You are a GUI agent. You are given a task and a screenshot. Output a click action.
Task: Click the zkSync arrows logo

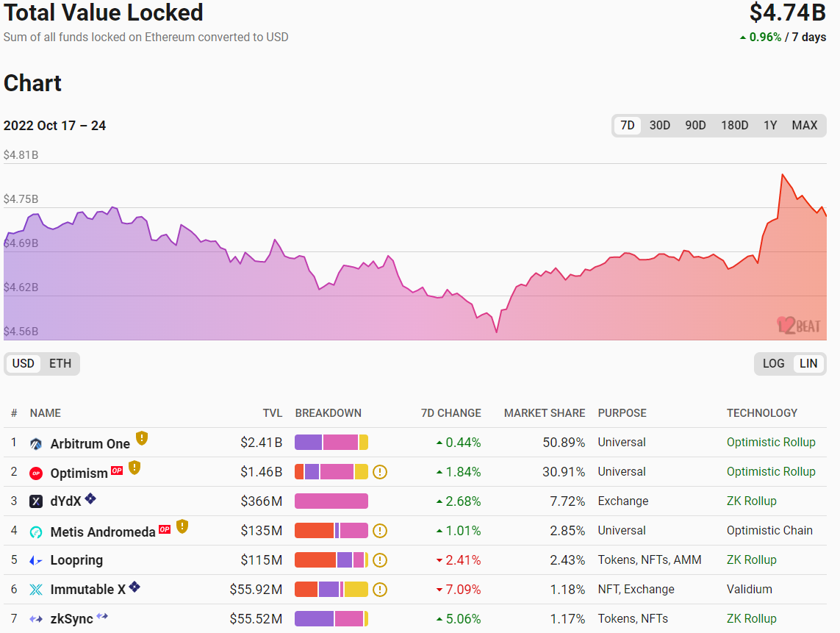pos(36,618)
